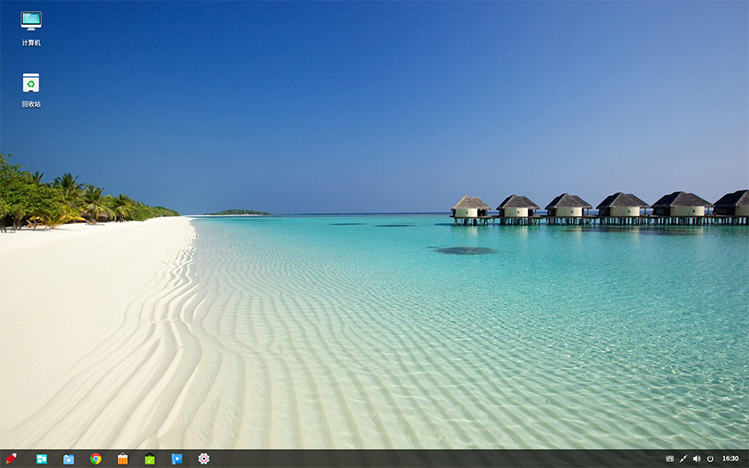The width and height of the screenshot is (749, 468).
Task: Open the orange app store bag icon
Action: pos(123,459)
